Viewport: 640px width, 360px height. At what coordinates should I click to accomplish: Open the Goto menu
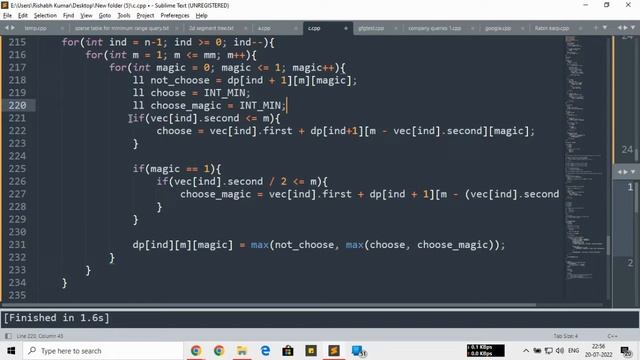click(x=105, y=16)
